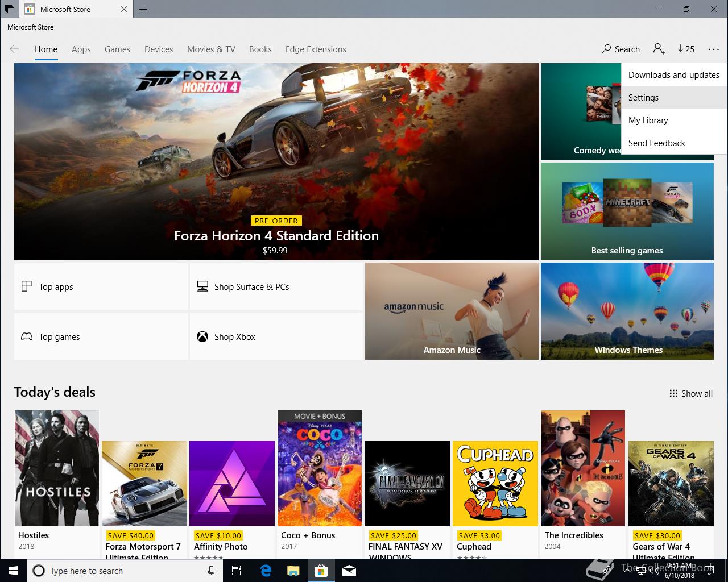The width and height of the screenshot is (728, 582).
Task: Close the Microsoft Store tab
Action: point(125,9)
